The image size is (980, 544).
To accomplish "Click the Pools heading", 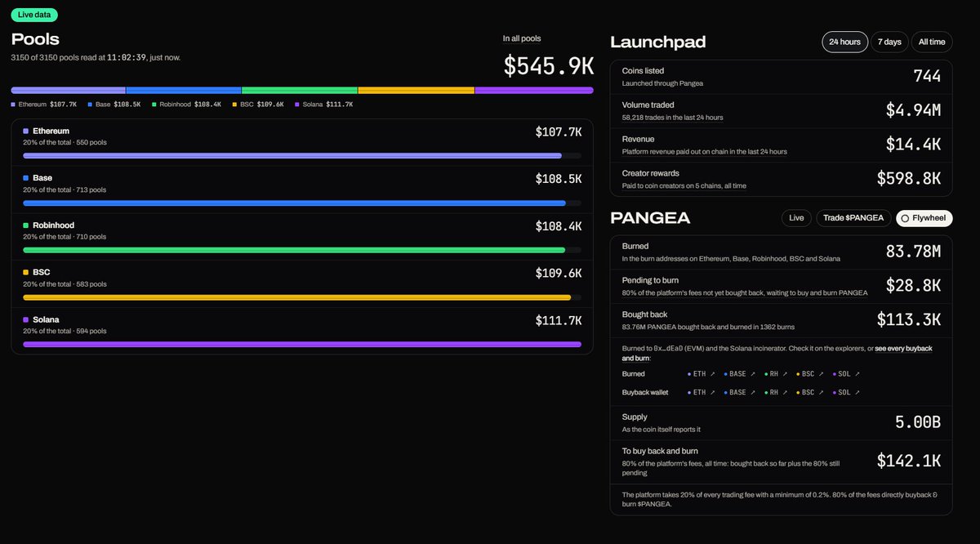I will pyautogui.click(x=35, y=39).
